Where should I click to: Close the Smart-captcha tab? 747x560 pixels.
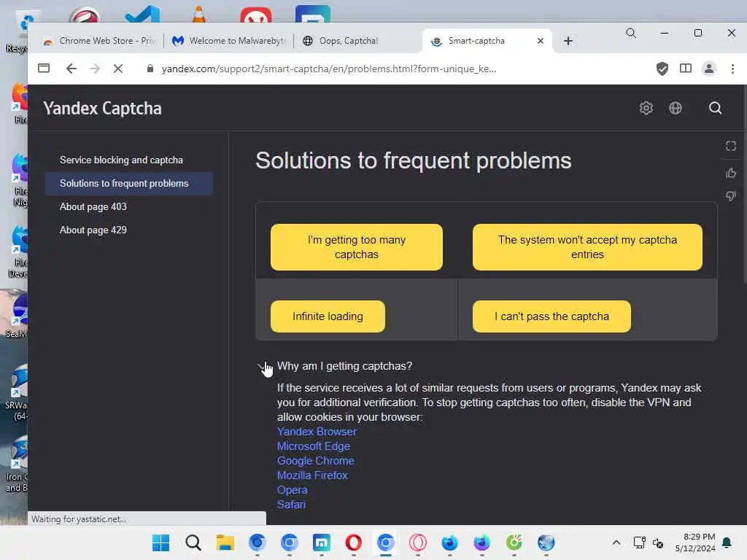[x=541, y=41]
